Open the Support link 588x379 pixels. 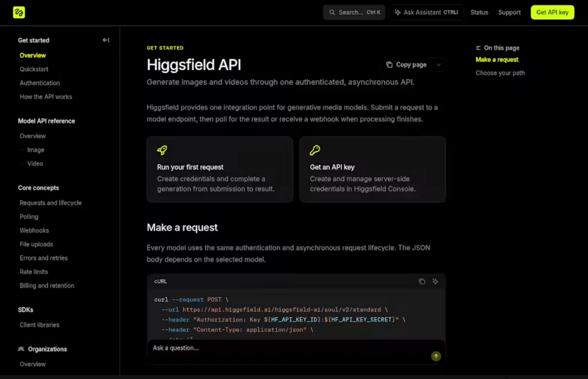click(x=509, y=12)
